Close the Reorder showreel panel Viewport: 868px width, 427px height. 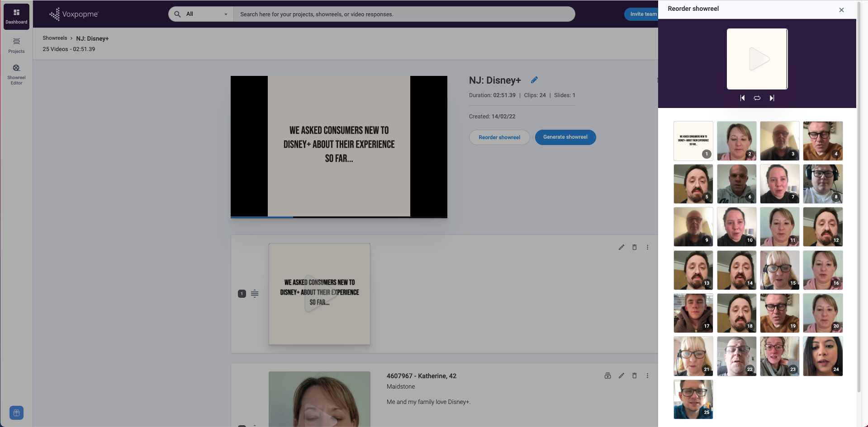(x=841, y=9)
